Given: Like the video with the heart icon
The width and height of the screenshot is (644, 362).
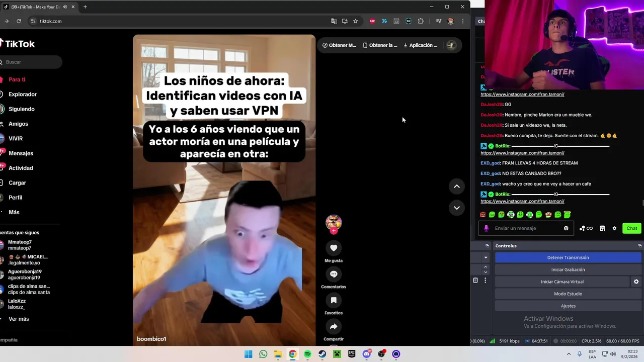Looking at the screenshot, I should (333, 248).
